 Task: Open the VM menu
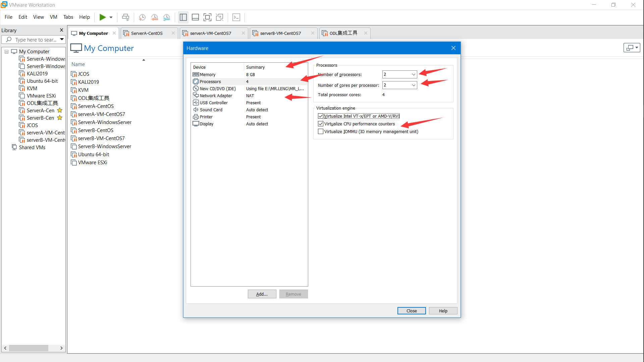tap(53, 17)
